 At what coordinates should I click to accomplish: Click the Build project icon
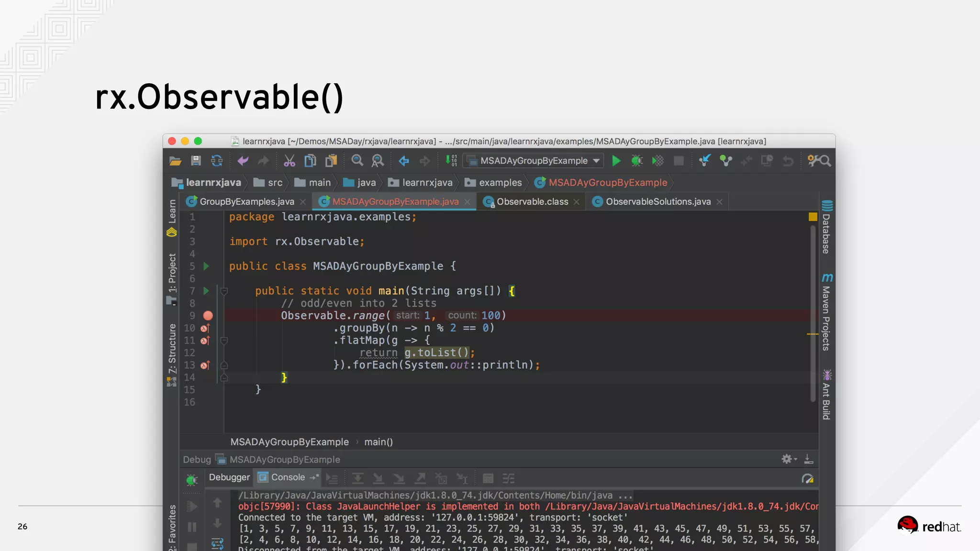451,161
